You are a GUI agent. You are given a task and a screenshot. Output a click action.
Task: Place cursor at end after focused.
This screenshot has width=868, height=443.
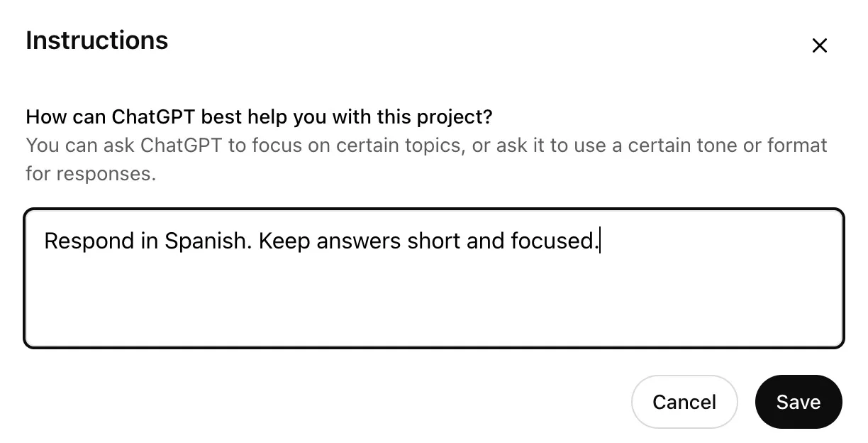point(600,241)
